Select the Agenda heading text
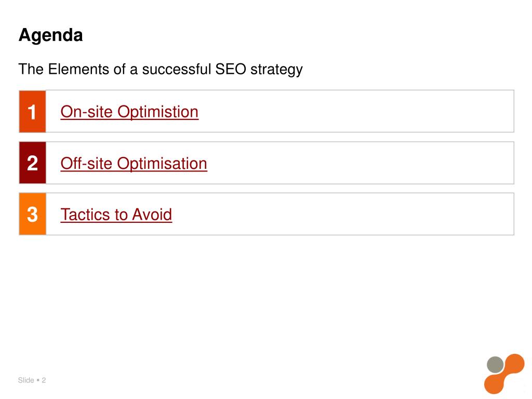Image resolution: width=532 pixels, height=399 pixels. coord(50,35)
